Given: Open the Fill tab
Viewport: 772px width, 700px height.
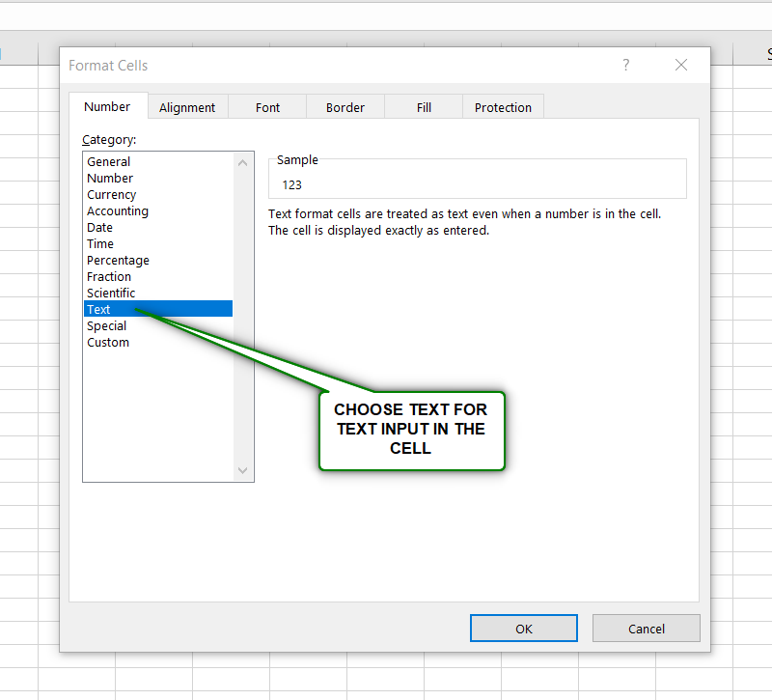Looking at the screenshot, I should pyautogui.click(x=423, y=107).
